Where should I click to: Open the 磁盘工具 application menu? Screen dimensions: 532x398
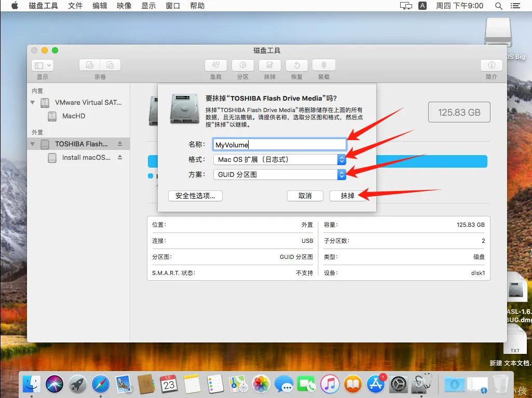44,6
